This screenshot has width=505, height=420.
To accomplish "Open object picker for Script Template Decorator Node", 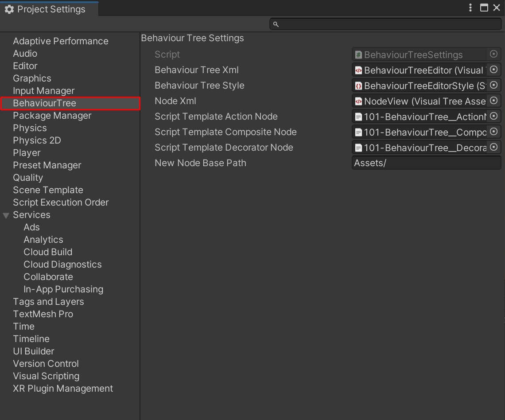I will tap(493, 147).
